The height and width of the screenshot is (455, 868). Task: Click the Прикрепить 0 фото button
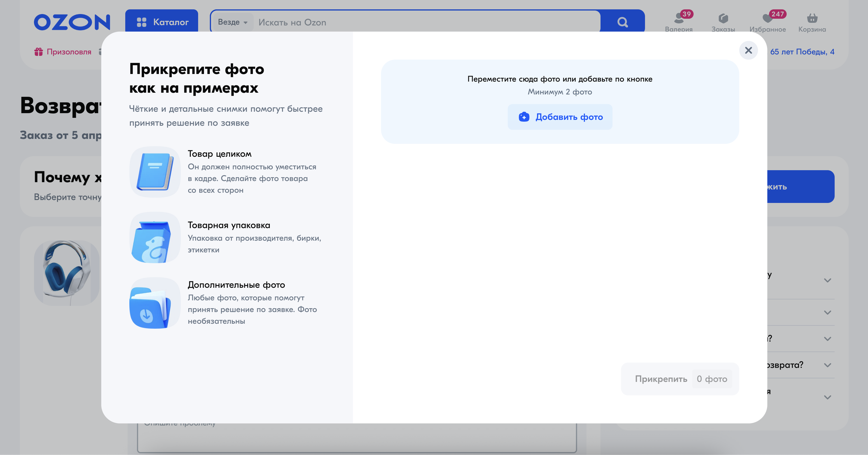point(680,379)
